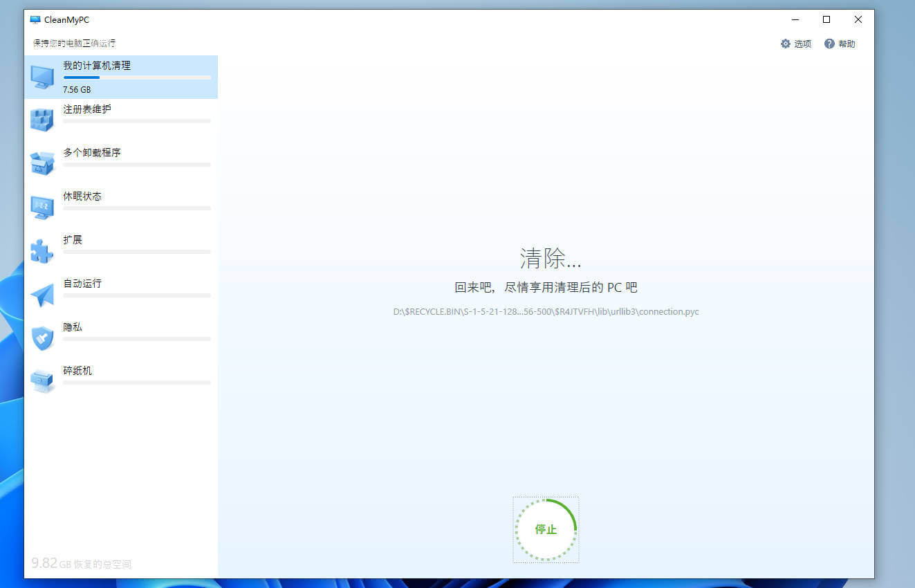Click the 选项 text label
This screenshot has width=915, height=588.
802,44
